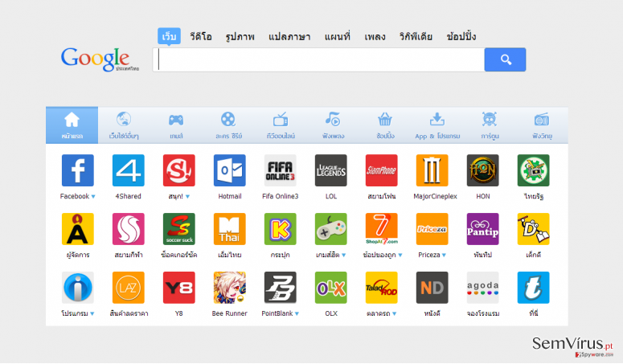The image size is (623, 364).
Task: Select the video search option
Action: click(201, 36)
